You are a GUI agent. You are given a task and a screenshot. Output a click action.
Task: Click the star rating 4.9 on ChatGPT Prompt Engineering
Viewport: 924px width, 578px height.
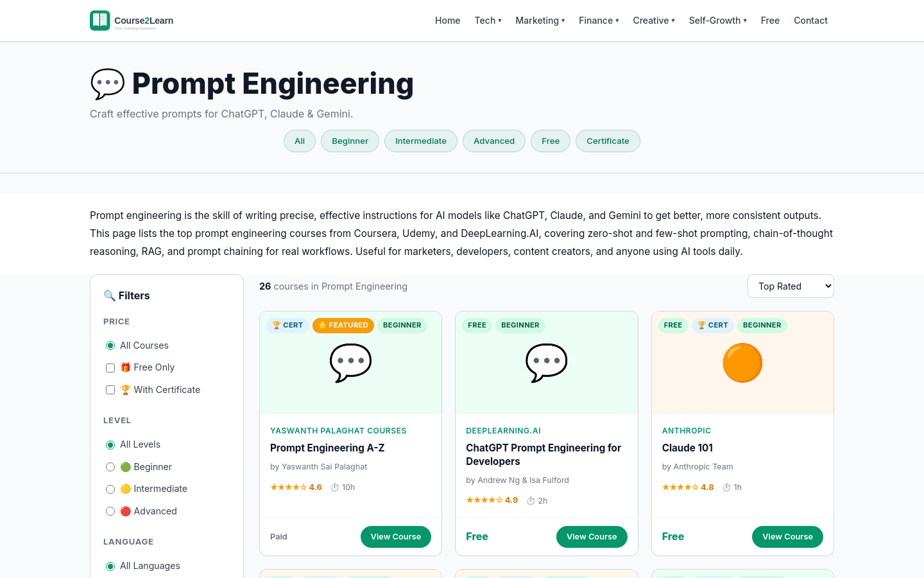click(492, 500)
